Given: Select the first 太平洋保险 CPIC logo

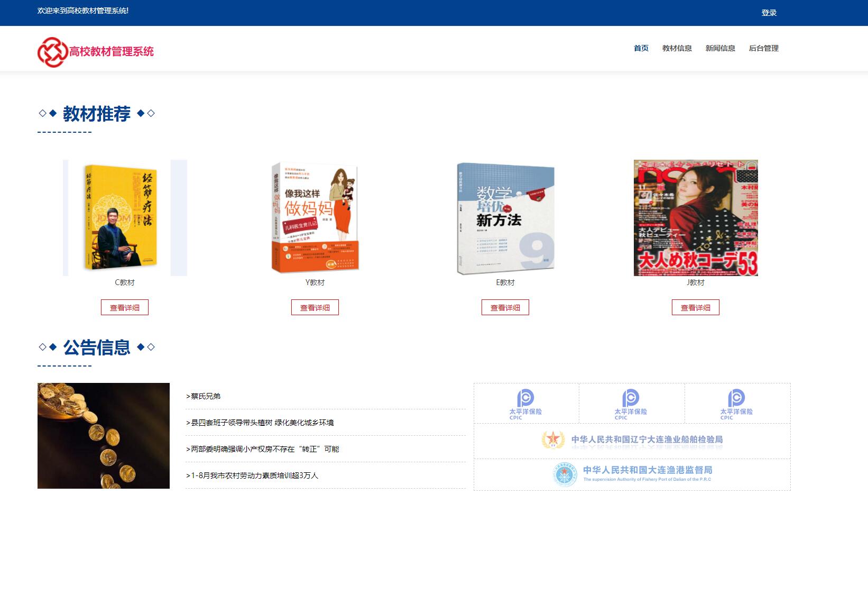Looking at the screenshot, I should 527,403.
